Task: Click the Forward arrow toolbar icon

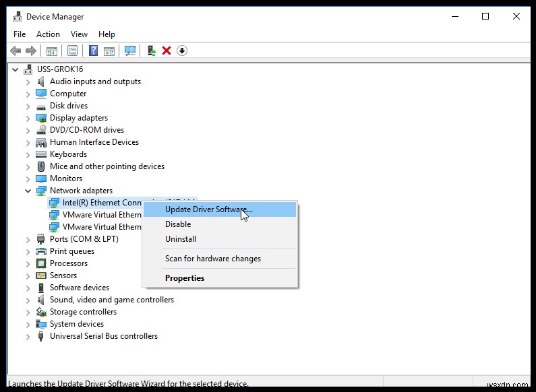Action: pos(31,51)
